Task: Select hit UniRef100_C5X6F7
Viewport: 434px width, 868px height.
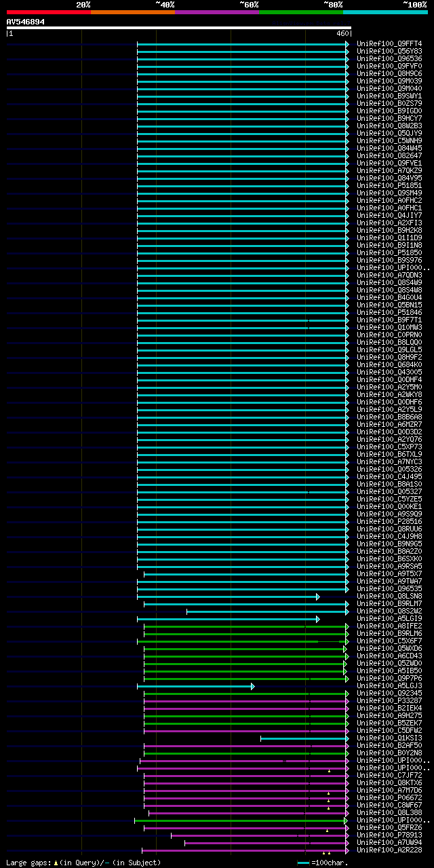Action: point(389,641)
